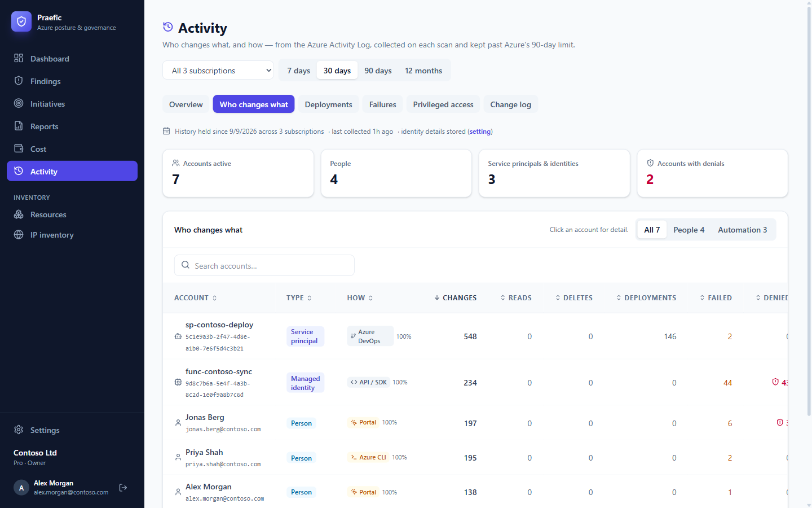The image size is (812, 508).
Task: Select the 90 days time range
Action: pos(378,71)
